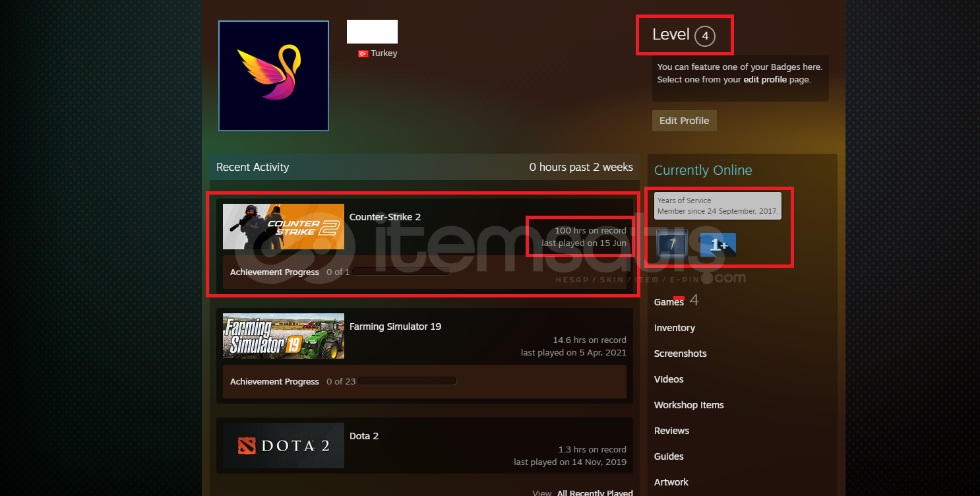The image size is (980, 496).
Task: Click the '100 hrs on record' text
Action: click(591, 231)
